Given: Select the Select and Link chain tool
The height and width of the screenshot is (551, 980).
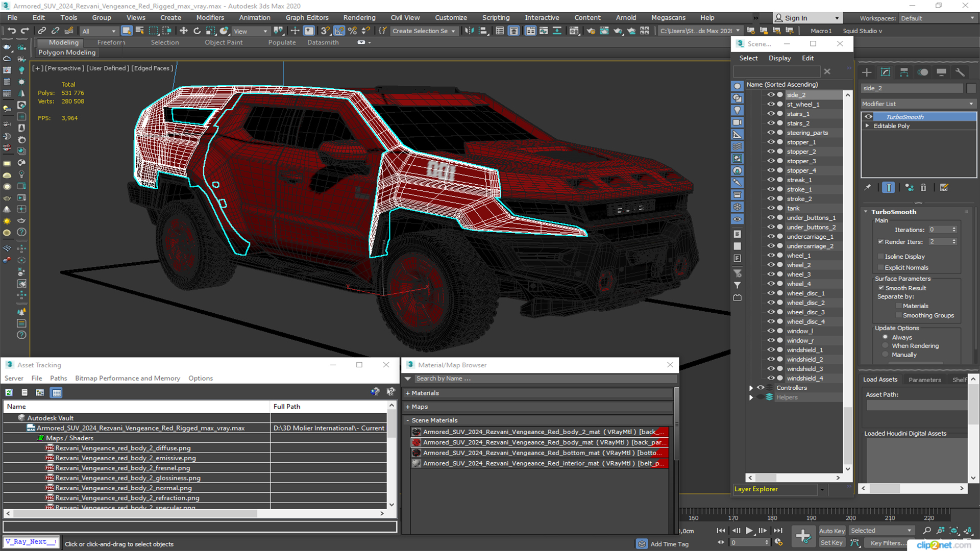Looking at the screenshot, I should pyautogui.click(x=42, y=31).
